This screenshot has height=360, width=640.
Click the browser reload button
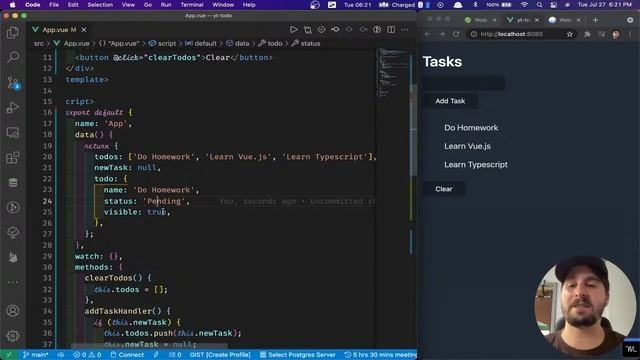(456, 34)
